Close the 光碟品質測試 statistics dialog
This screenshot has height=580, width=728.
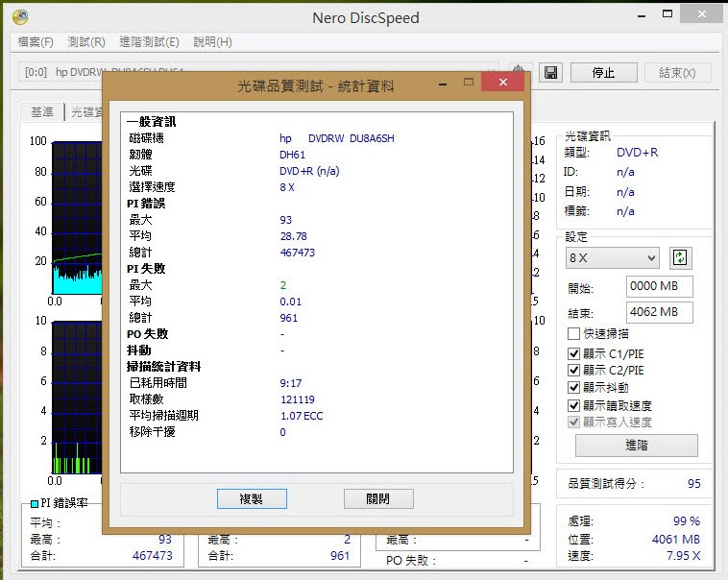(x=503, y=83)
